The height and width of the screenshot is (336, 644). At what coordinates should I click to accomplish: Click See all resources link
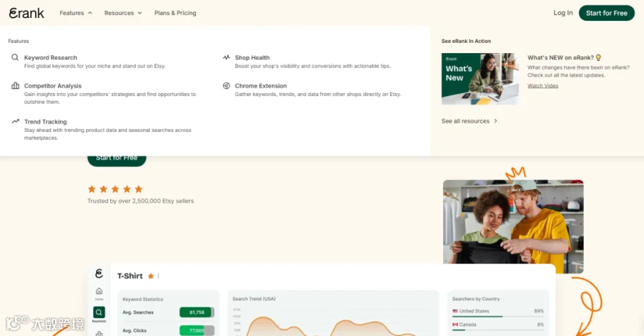pos(465,121)
